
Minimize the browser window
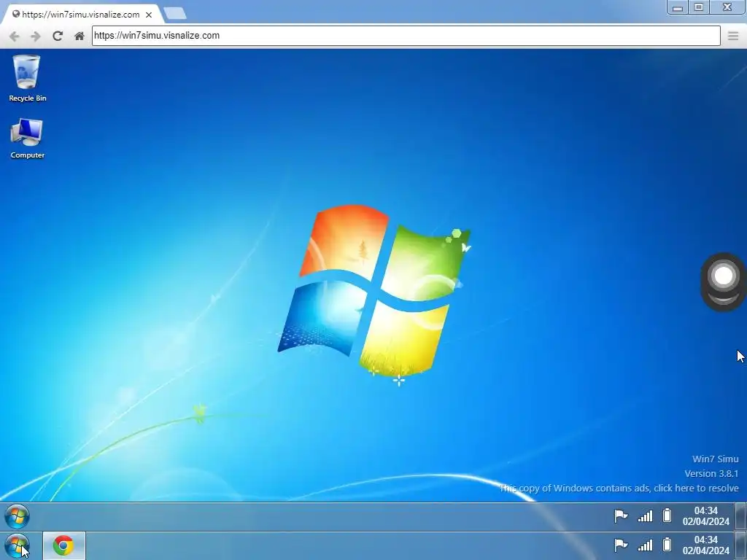tap(678, 7)
